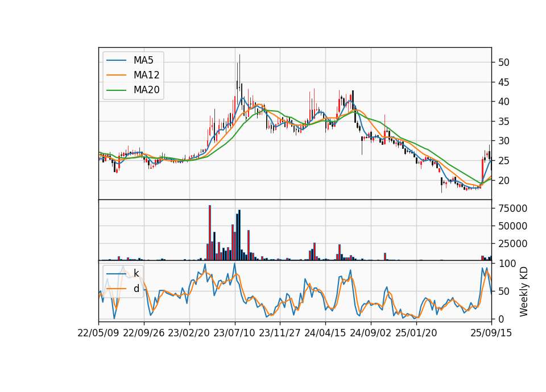This screenshot has width=546, height=392.
Task: Click the 23/11/27 date tick label
Action: click(280, 333)
